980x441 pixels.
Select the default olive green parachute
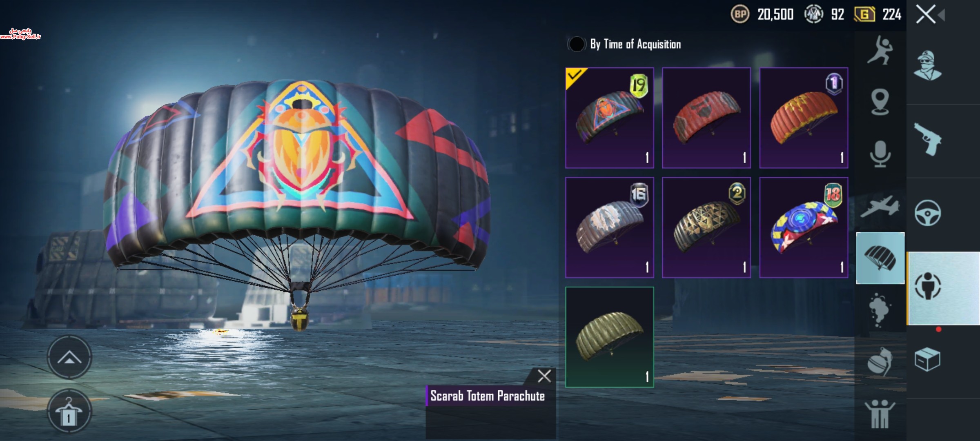click(x=610, y=337)
